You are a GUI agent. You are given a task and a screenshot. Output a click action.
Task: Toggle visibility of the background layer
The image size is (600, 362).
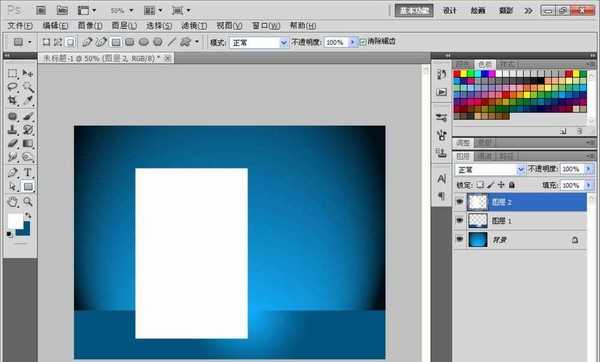(460, 240)
